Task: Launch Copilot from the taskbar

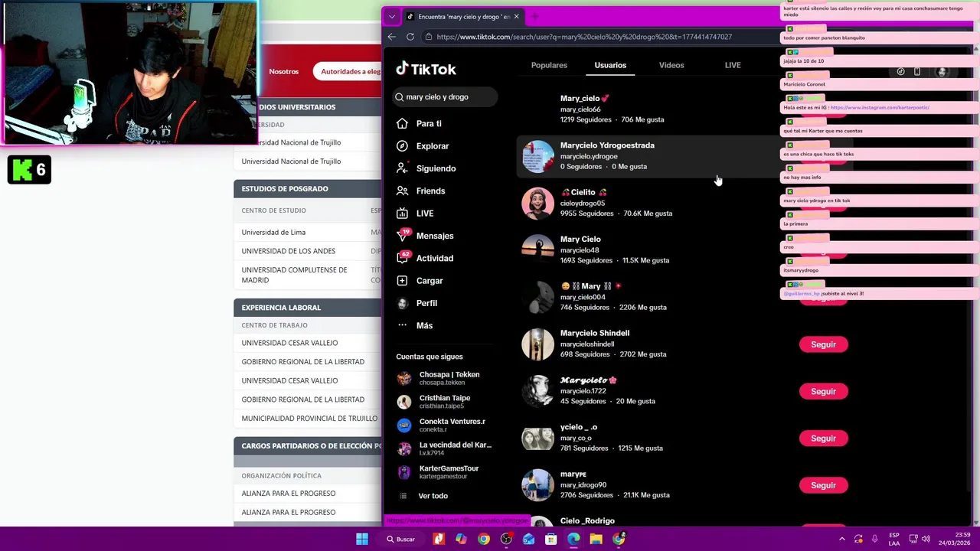Action: click(x=461, y=539)
